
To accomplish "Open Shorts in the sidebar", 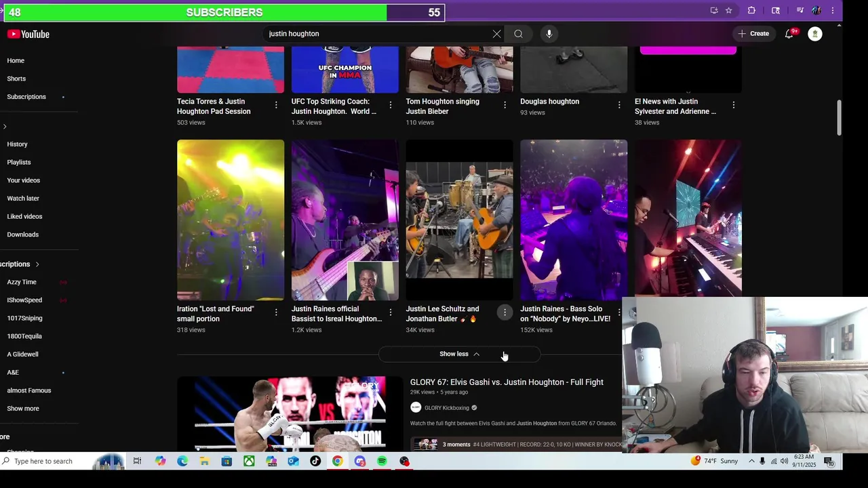I will [x=16, y=79].
